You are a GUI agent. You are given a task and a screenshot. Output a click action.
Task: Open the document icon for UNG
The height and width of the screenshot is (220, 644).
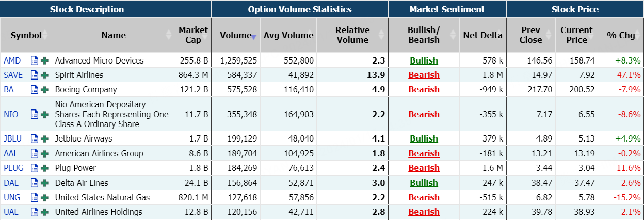(35, 197)
